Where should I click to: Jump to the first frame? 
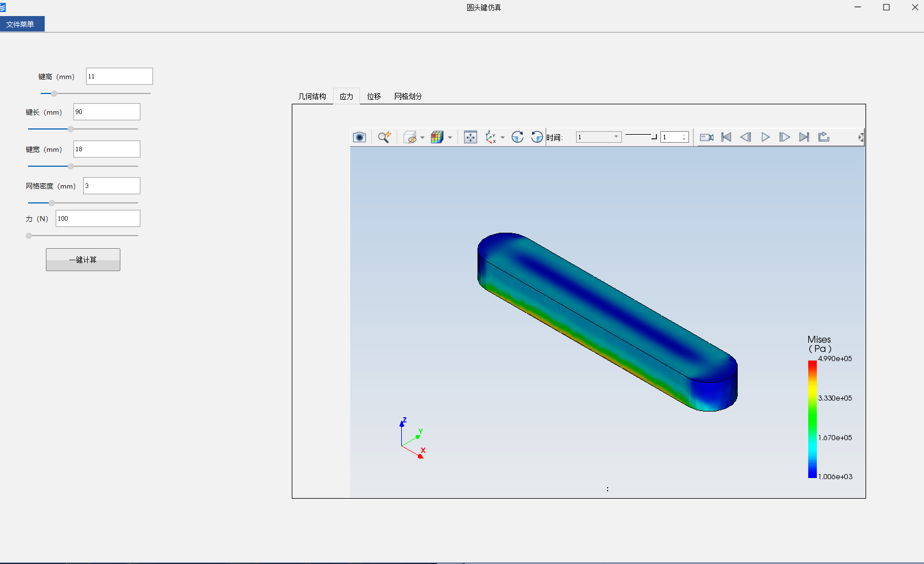click(726, 137)
